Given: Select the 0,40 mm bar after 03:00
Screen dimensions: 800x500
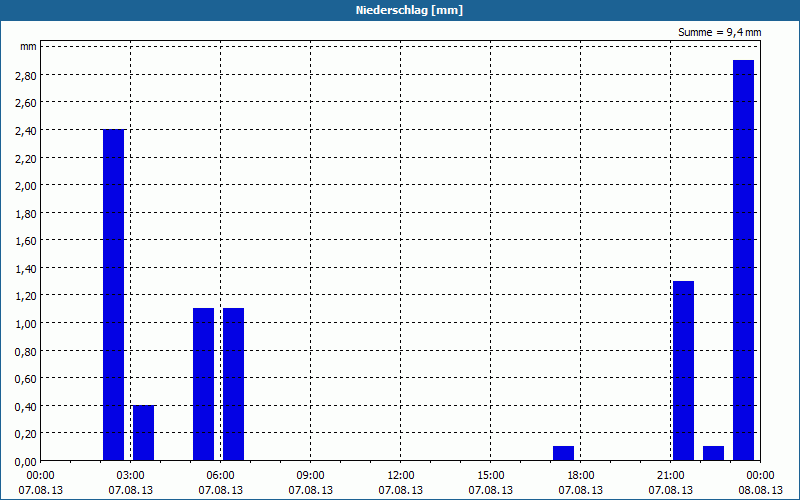Looking at the screenshot, I should point(143,433).
